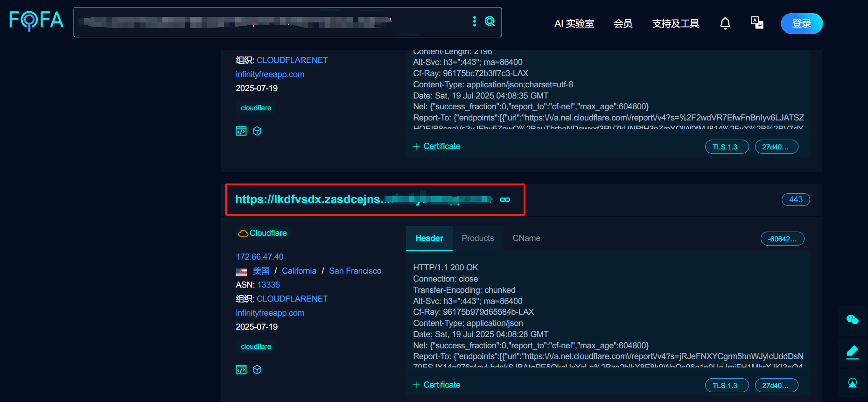Open the notification bell
This screenshot has width=868, height=402.
[725, 23]
